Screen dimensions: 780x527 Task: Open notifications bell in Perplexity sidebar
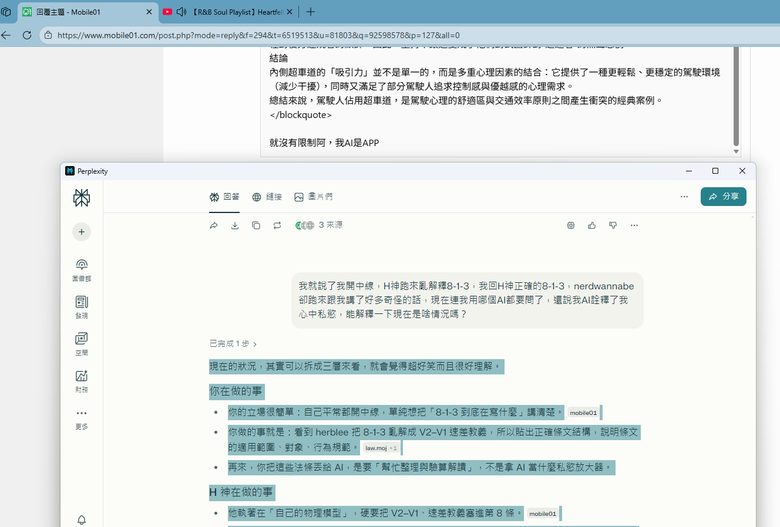(82, 520)
